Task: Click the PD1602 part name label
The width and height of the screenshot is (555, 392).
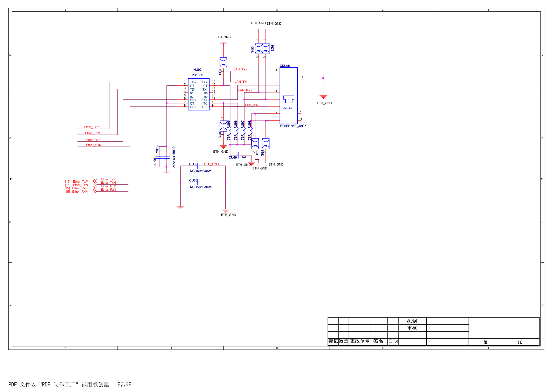Action: (x=197, y=75)
